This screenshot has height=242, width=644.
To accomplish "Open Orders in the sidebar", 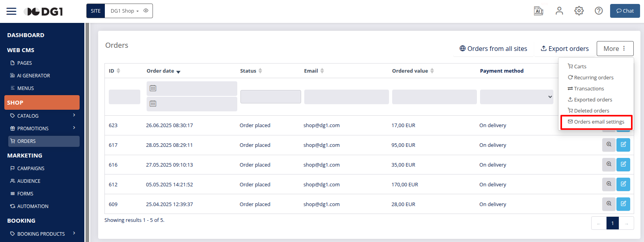I will 44,141.
